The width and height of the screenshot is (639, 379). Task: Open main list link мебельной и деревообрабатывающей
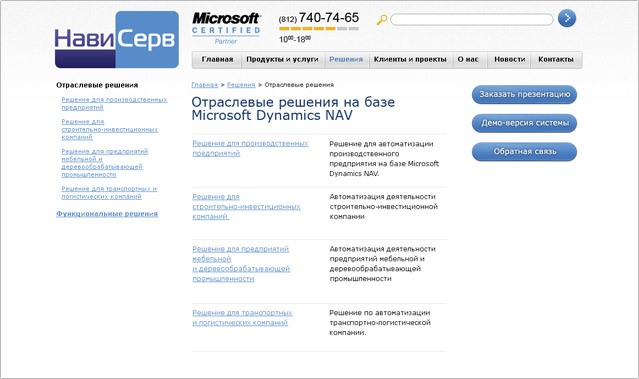coord(241,264)
